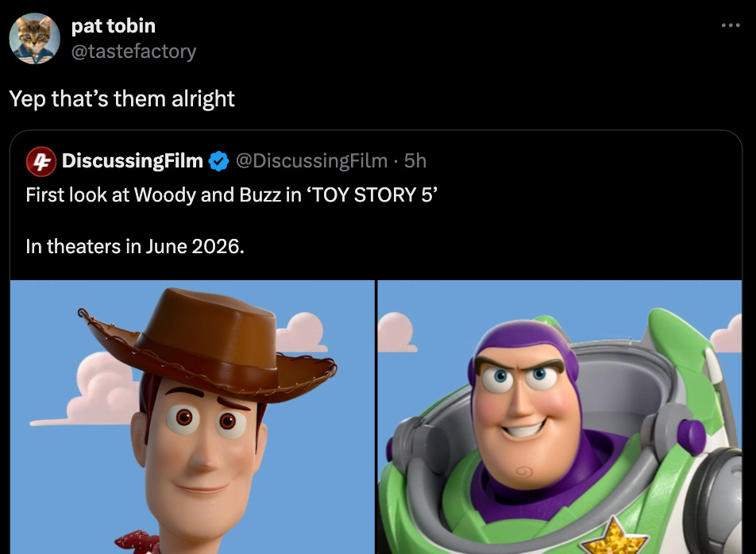Click the blue verified checkmark badge
The image size is (756, 554).
tap(219, 161)
